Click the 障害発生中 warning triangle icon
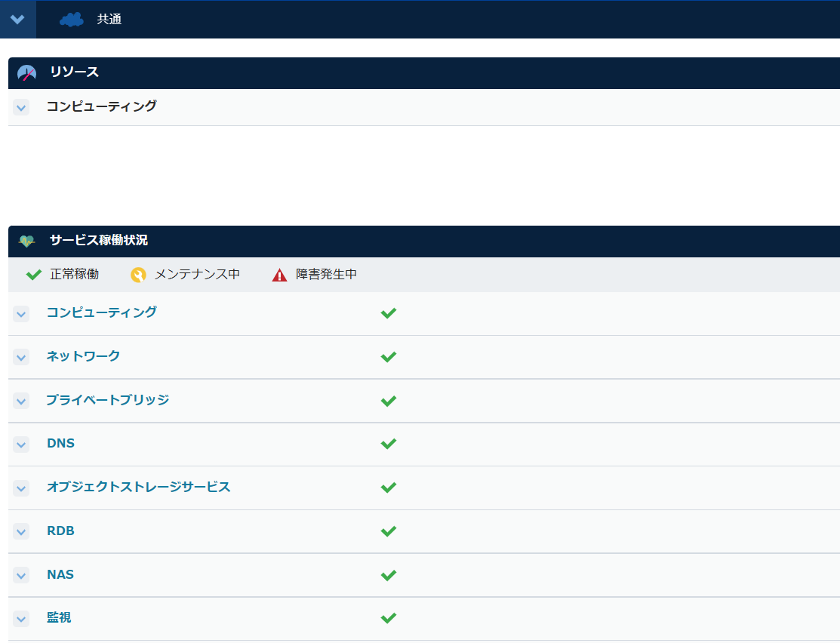 point(278,274)
